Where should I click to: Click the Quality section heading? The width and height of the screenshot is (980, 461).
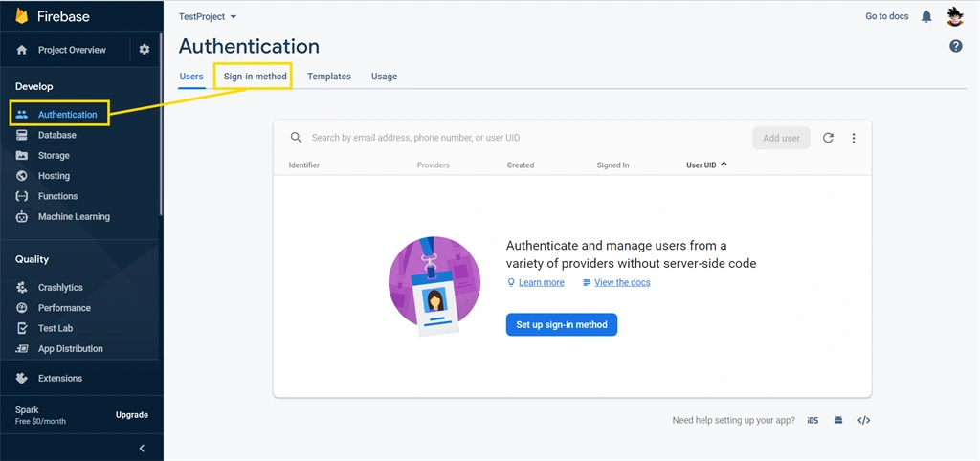[32, 259]
